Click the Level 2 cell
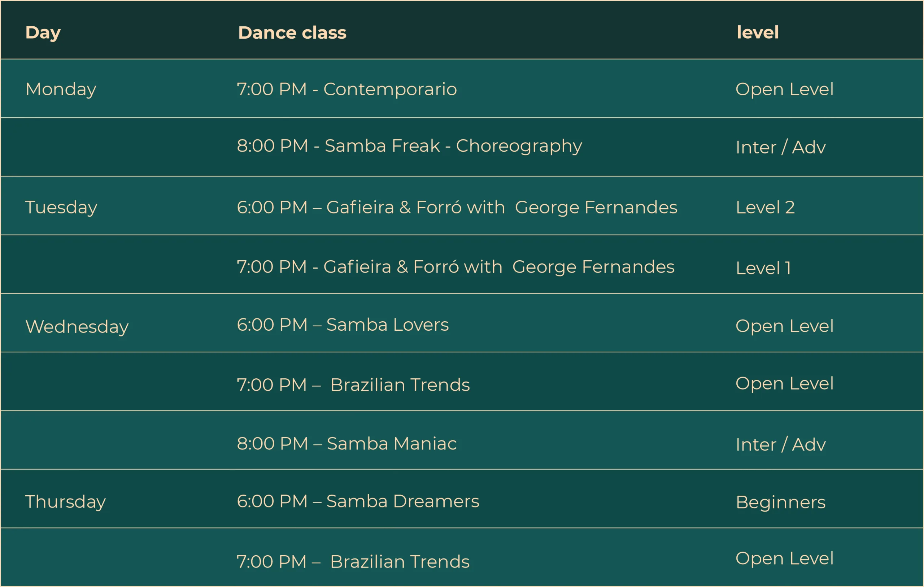Screen dimensions: 924x587 point(765,207)
